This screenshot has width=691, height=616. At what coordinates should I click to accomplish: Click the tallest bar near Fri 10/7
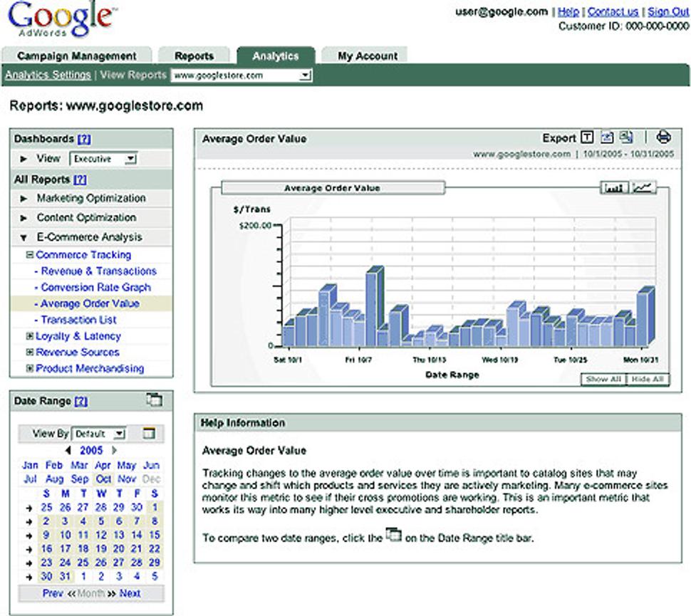(374, 306)
